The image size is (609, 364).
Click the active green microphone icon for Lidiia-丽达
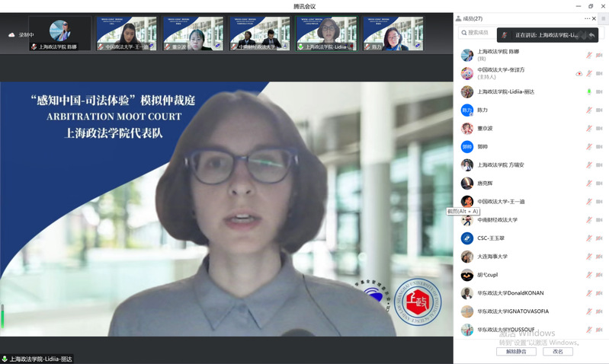[x=588, y=92]
